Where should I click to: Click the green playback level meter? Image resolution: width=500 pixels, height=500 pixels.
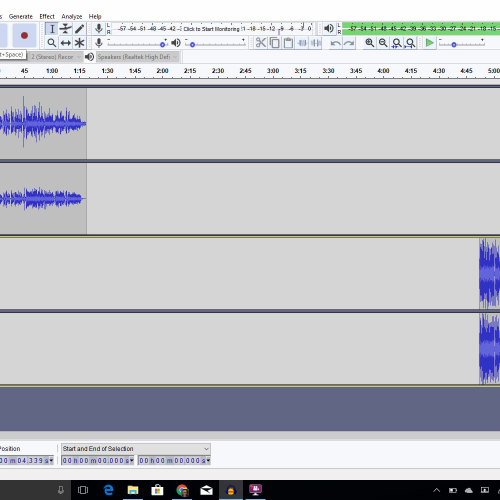point(421,29)
